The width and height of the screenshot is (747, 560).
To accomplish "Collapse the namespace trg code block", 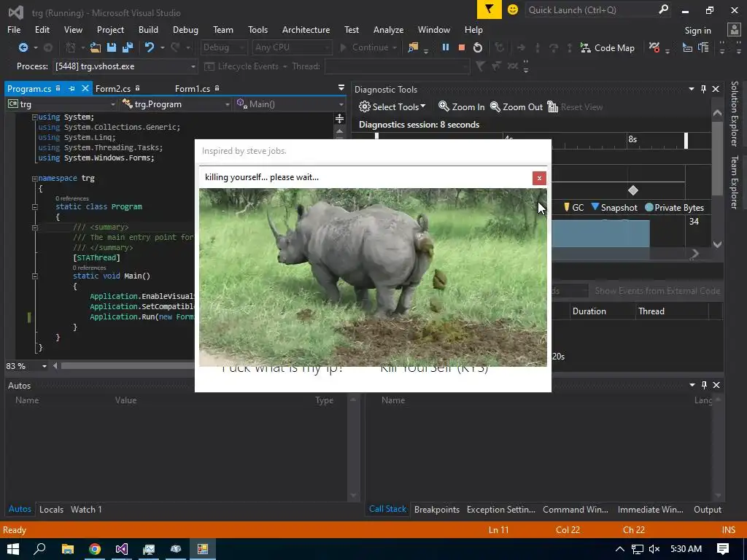I will (x=34, y=179).
